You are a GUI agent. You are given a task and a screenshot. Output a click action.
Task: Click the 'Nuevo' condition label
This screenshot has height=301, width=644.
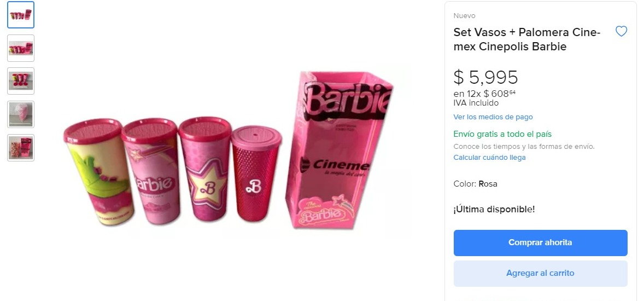pos(464,16)
